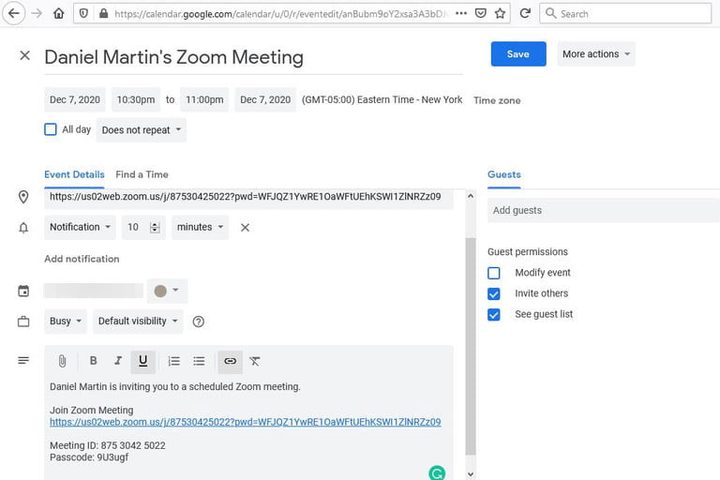
Task: Open the Busy availability dropdown
Action: coord(66,321)
